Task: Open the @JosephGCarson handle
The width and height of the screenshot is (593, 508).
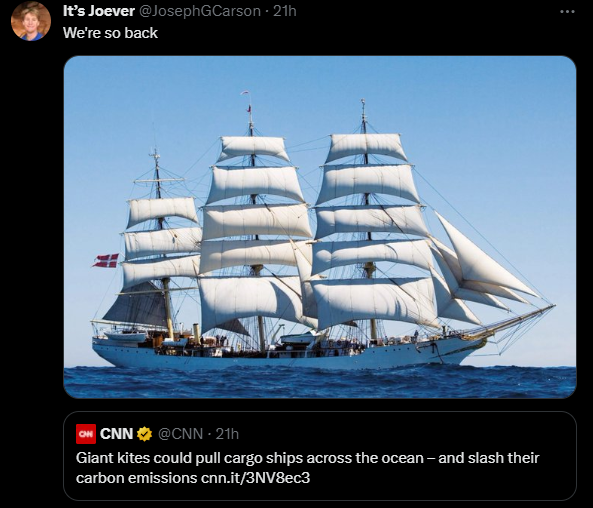Action: 200,11
